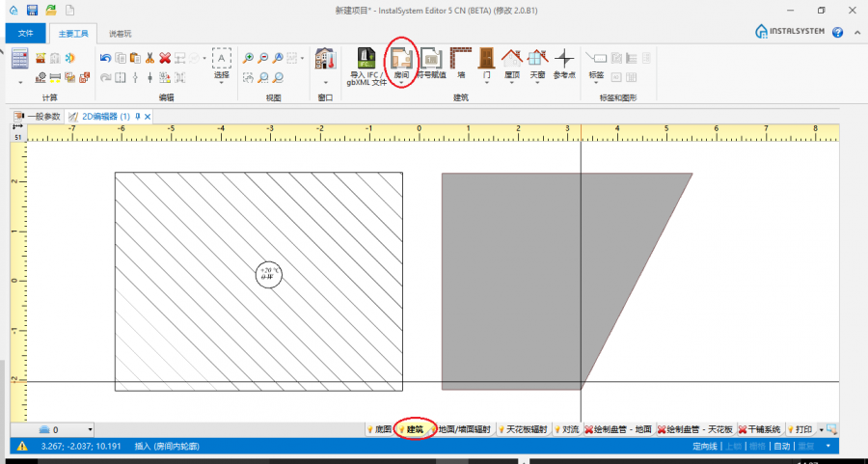Toggle 定向线 in the status bar

click(x=705, y=447)
